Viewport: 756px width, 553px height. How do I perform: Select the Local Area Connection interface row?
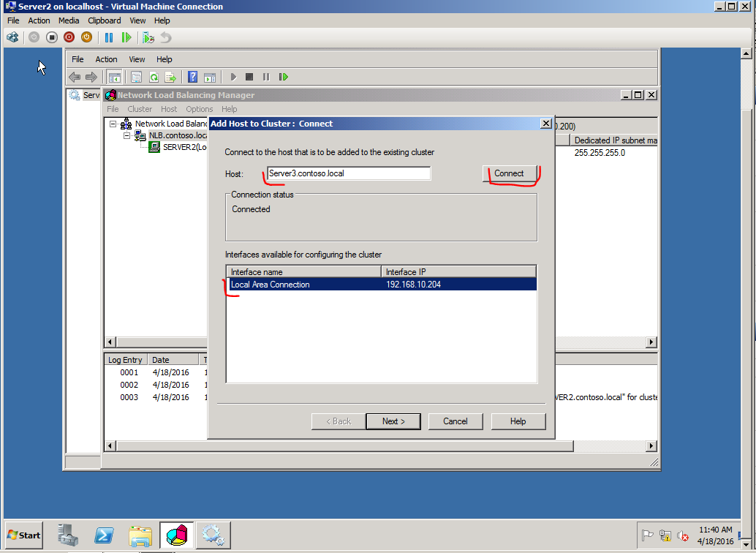(382, 285)
